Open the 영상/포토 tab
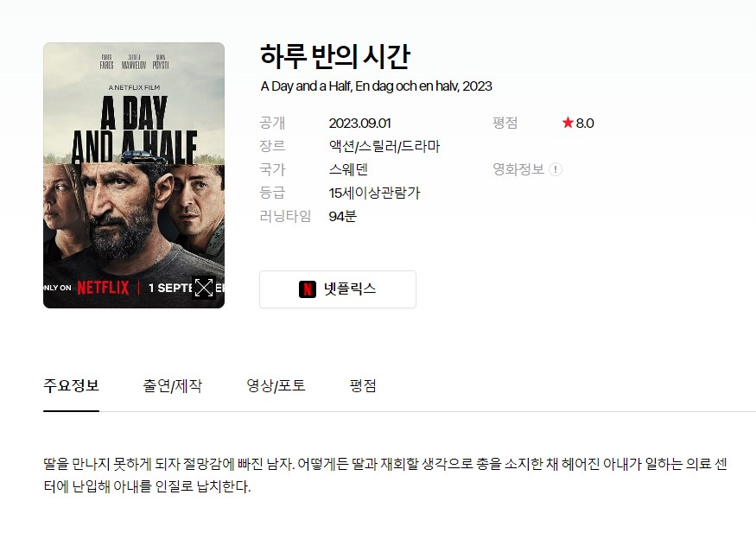756x533 pixels. 276,385
